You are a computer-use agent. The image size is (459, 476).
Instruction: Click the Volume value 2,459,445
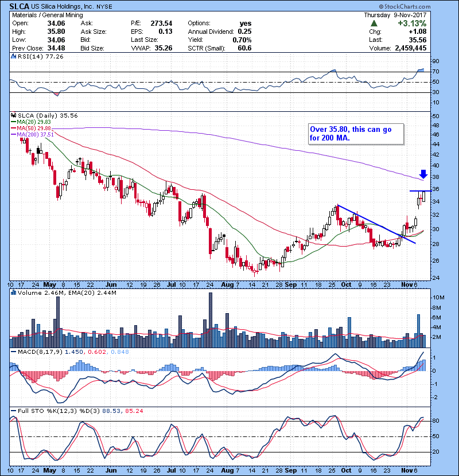point(411,48)
